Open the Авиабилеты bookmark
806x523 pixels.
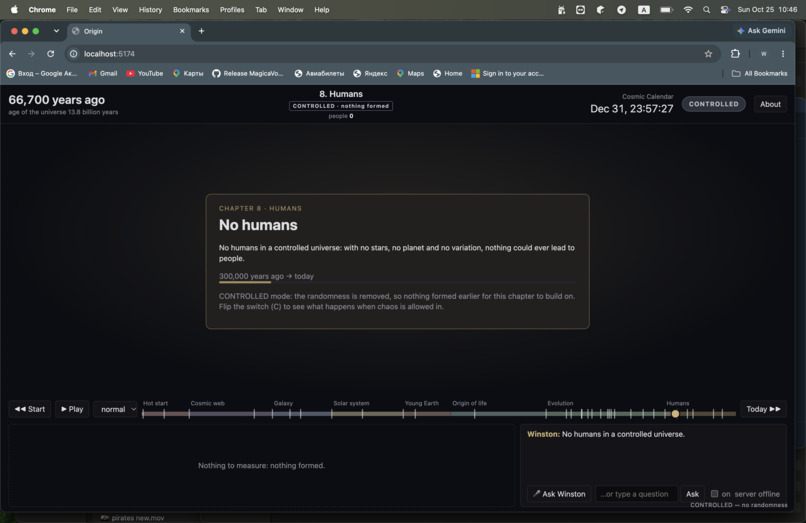coord(319,74)
